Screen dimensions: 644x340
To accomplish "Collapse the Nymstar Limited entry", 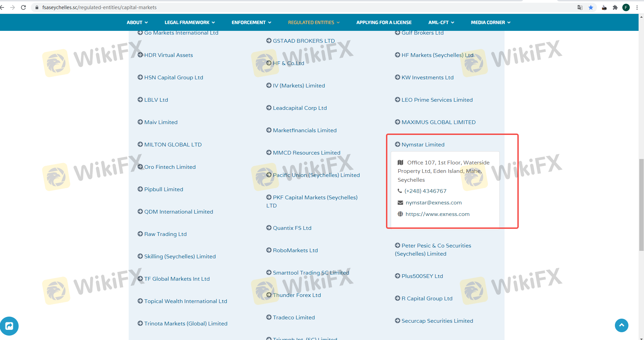I will (423, 144).
